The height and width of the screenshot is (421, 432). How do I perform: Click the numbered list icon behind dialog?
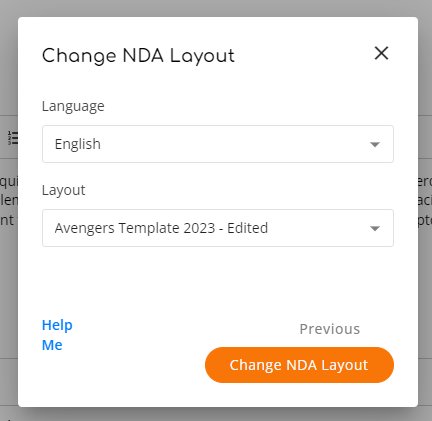point(13,138)
